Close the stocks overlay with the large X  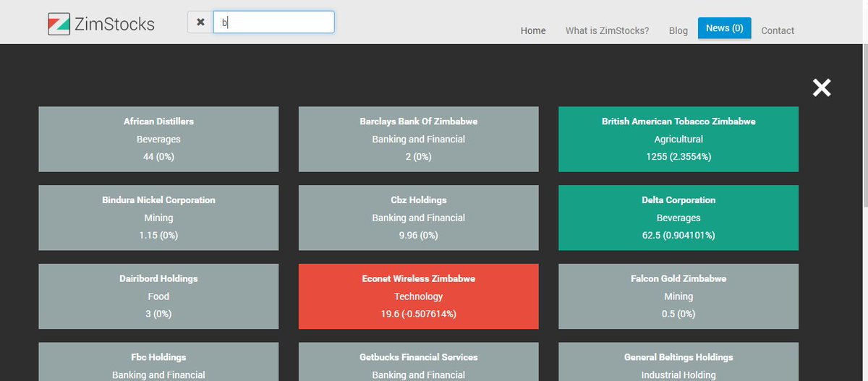(822, 88)
